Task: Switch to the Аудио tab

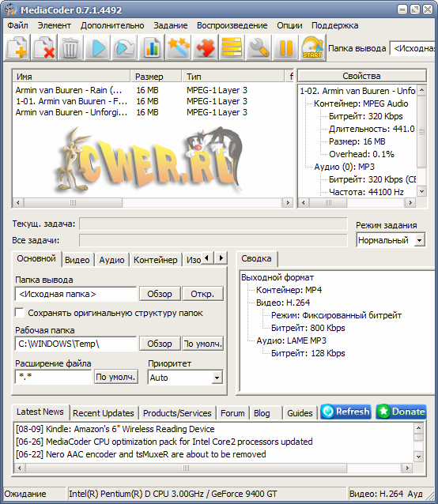Action: 111,260
